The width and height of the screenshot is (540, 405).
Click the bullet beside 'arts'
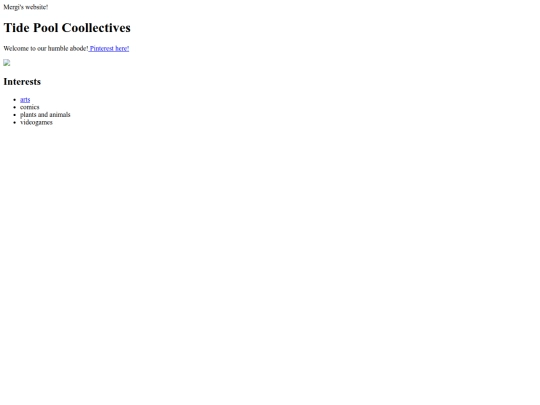point(15,100)
